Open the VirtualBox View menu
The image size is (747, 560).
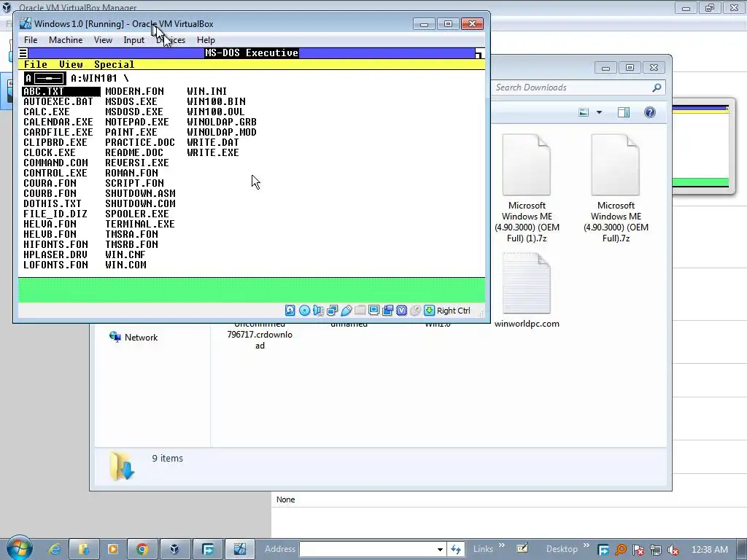pos(103,40)
